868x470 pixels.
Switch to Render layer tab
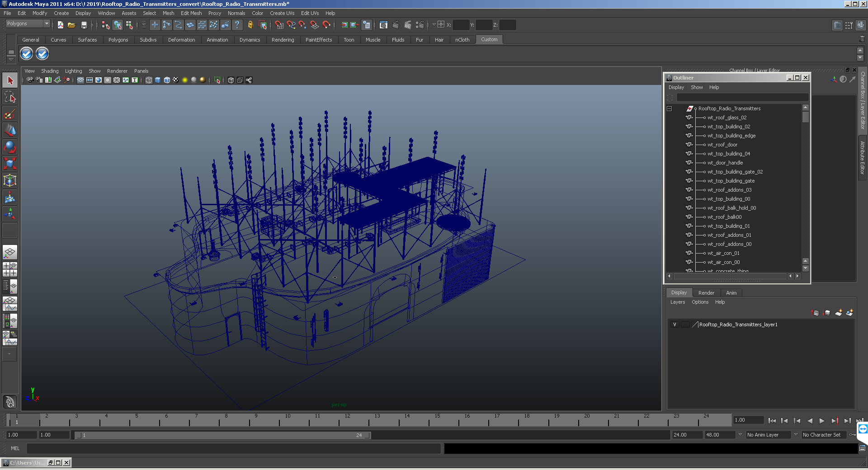(x=706, y=293)
